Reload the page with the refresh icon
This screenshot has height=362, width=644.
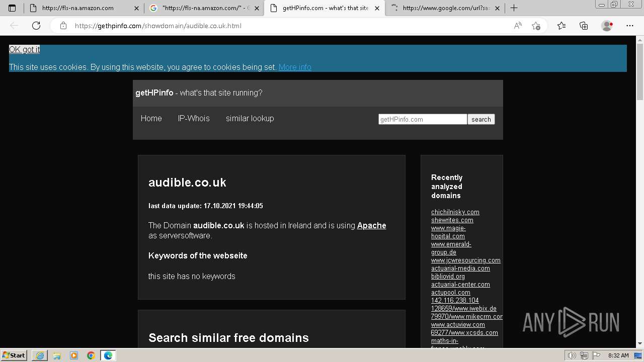click(x=36, y=26)
